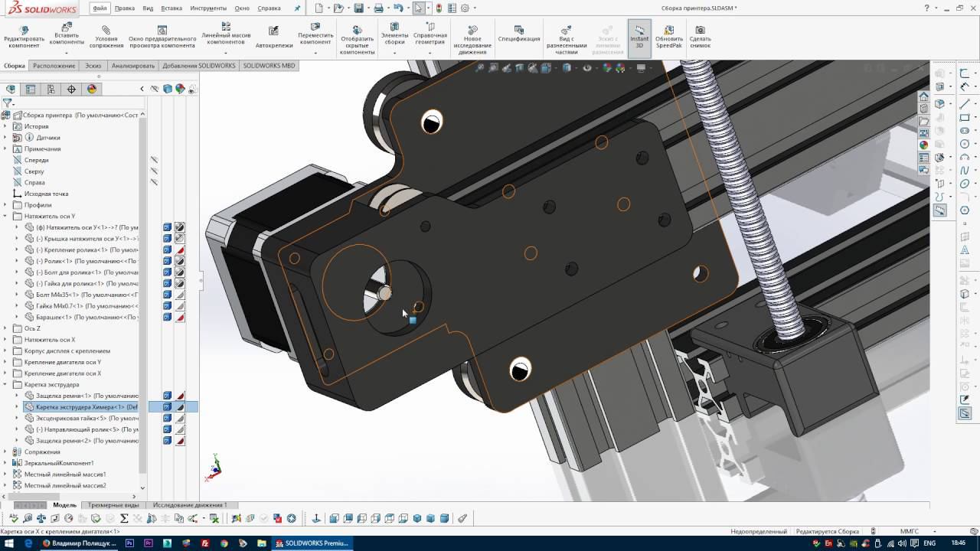Click the Save icon in quick toolbar
Screen dimensions: 980x551
358,8
